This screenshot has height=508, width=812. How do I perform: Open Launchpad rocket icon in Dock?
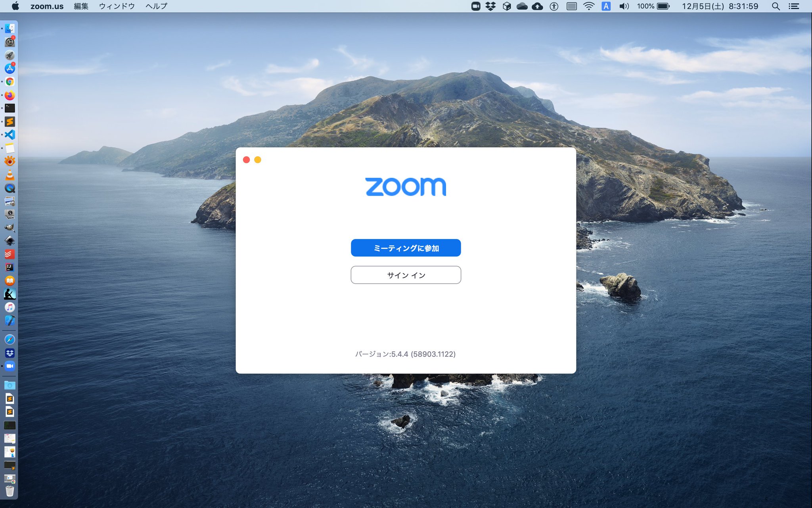pyautogui.click(x=10, y=55)
